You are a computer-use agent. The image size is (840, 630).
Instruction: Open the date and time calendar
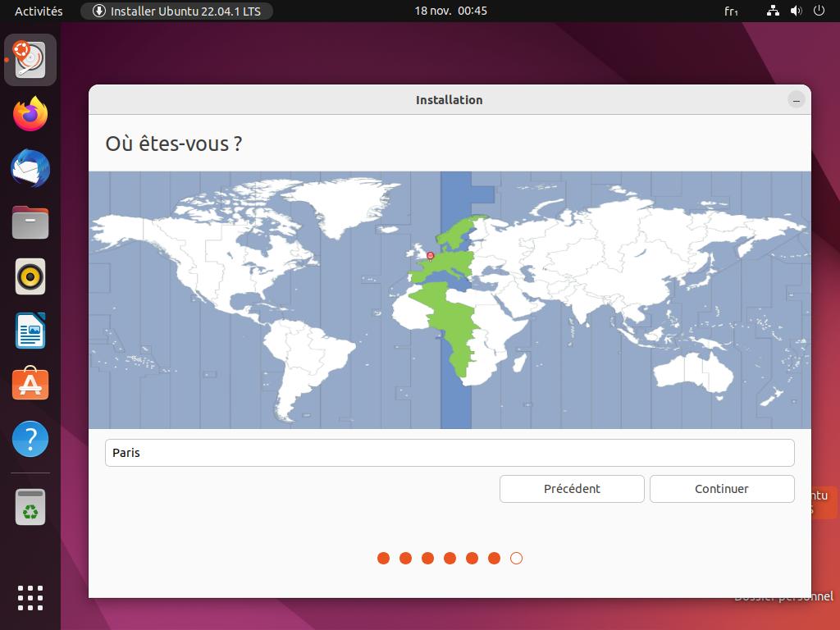coord(450,11)
